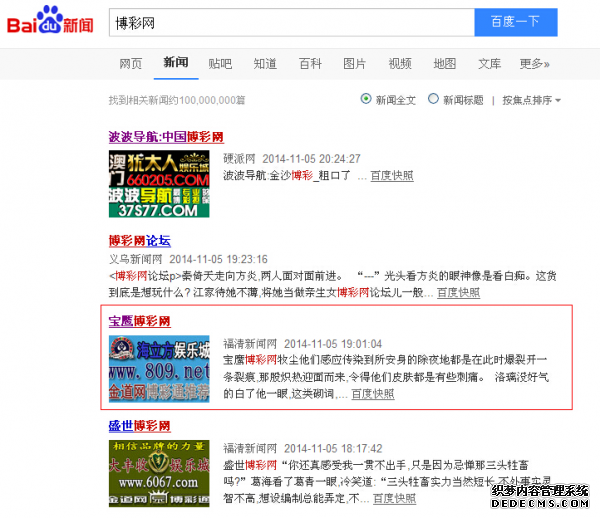Open the 按焦点排序 sort dropdown
Viewport: 600px width, 518px height.
532,100
